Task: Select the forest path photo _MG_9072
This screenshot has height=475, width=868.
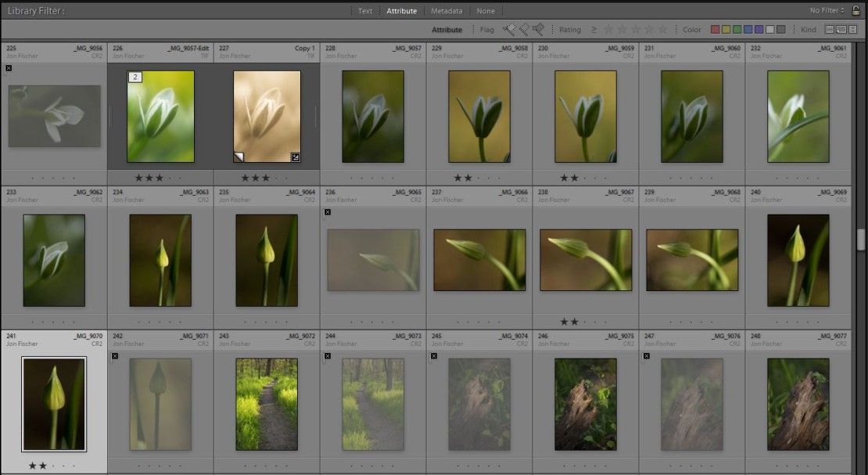Action: coord(267,404)
